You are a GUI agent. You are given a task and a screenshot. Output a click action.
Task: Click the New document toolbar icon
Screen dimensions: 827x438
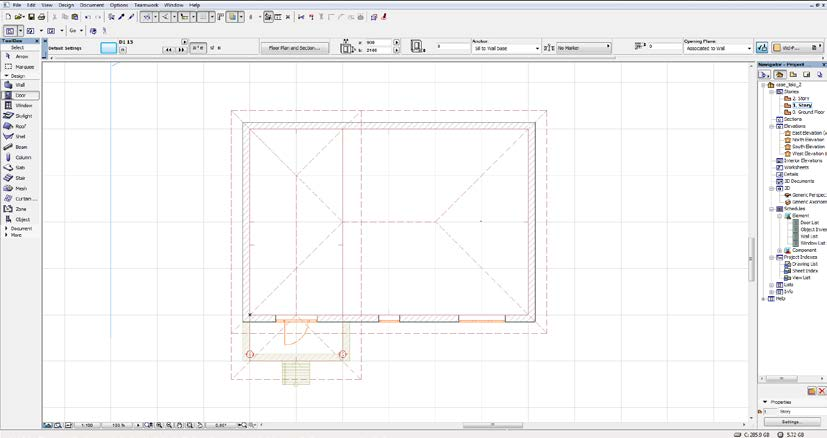[x=8, y=17]
